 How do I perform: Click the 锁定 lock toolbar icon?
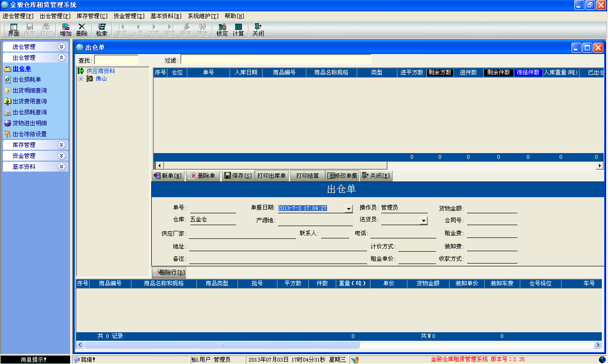coord(222,30)
